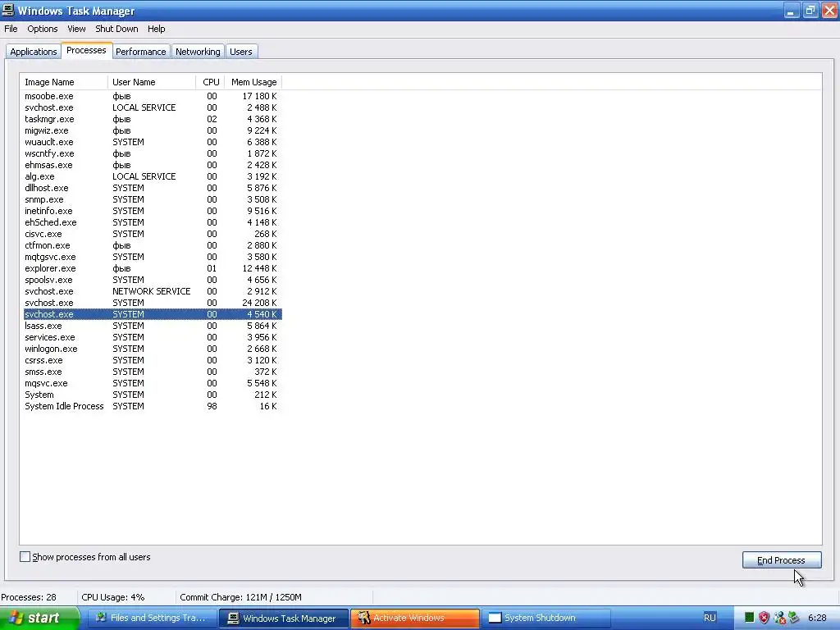Select the wscntfy.exe process
Viewport: 840px width, 630px height.
[152, 153]
